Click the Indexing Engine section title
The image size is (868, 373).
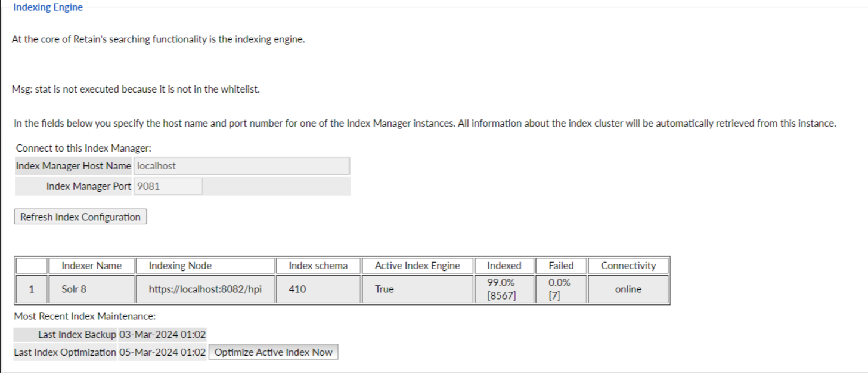click(x=48, y=8)
